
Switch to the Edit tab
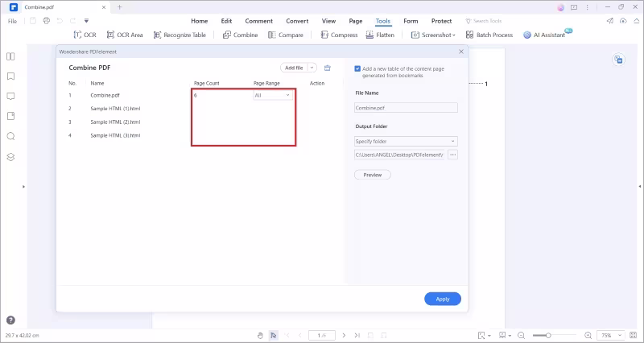click(x=226, y=21)
